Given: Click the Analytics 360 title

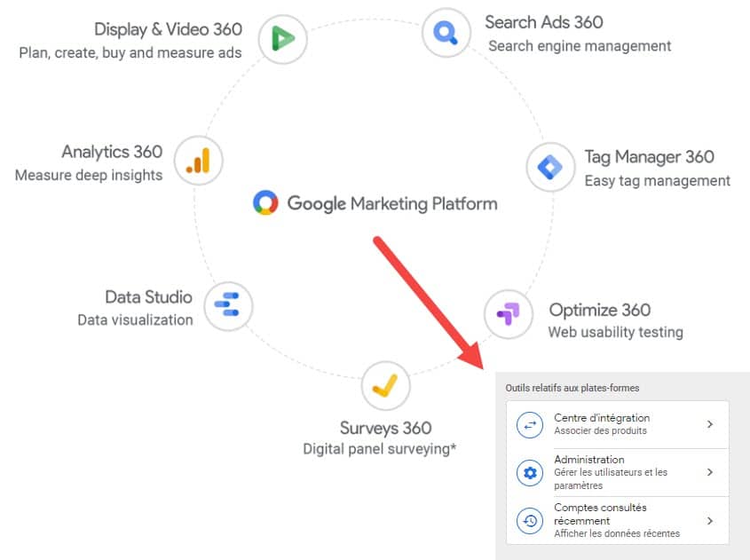Looking at the screenshot, I should 112,152.
